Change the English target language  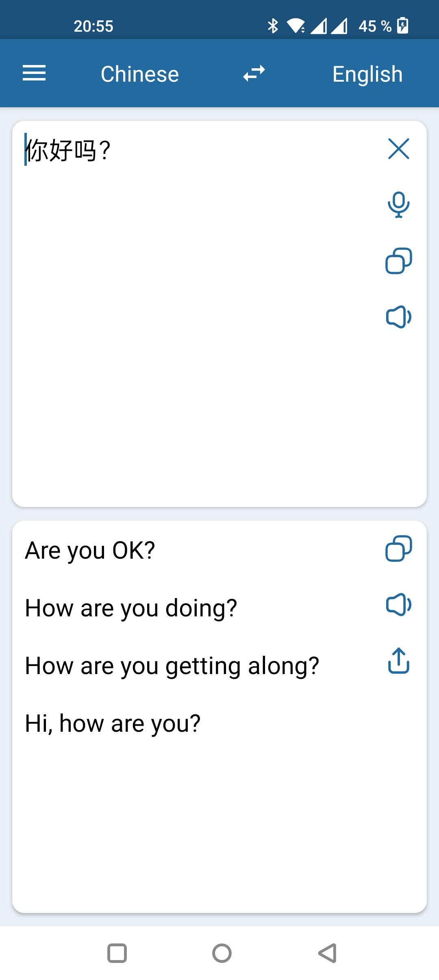(x=367, y=74)
